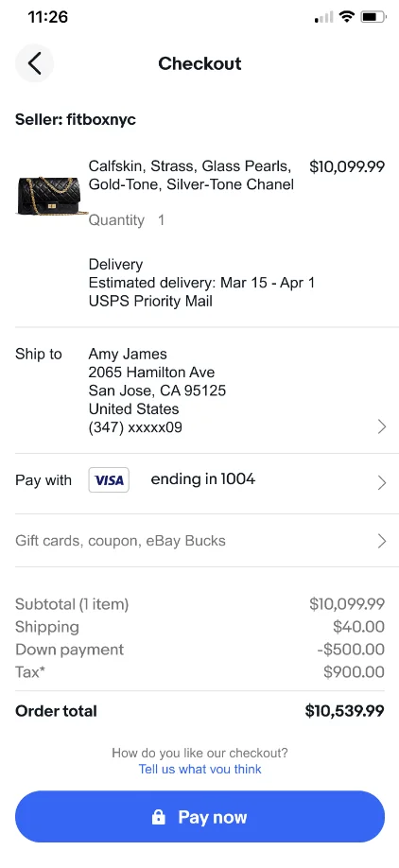Open the Chanel handbag thumbnail

[52, 196]
